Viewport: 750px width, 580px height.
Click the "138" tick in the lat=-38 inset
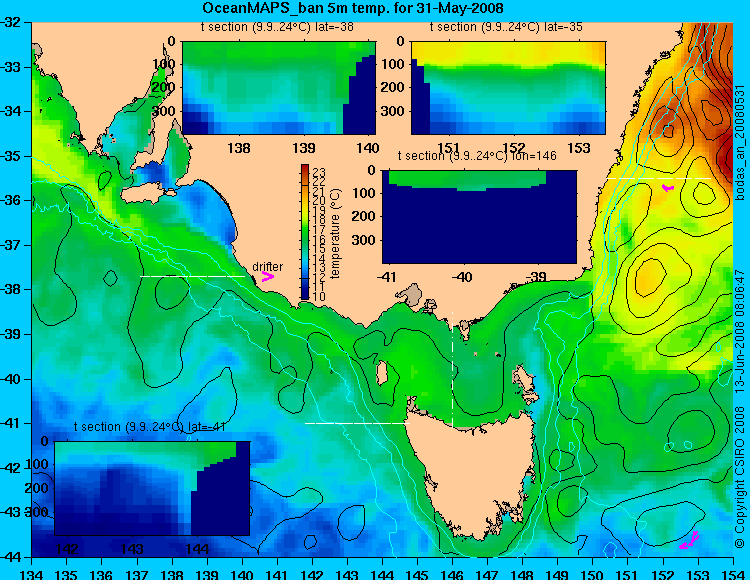click(x=239, y=147)
